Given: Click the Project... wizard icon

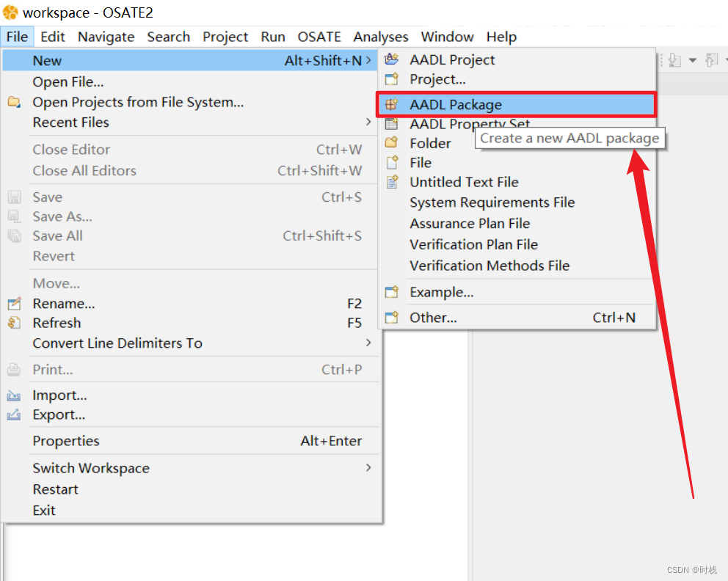Looking at the screenshot, I should tap(392, 79).
